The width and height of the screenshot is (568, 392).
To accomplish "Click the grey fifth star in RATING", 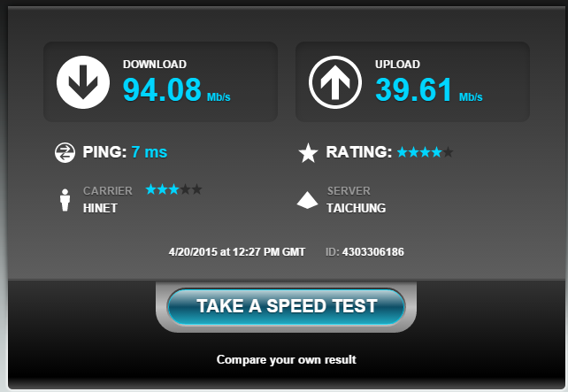I will [448, 152].
